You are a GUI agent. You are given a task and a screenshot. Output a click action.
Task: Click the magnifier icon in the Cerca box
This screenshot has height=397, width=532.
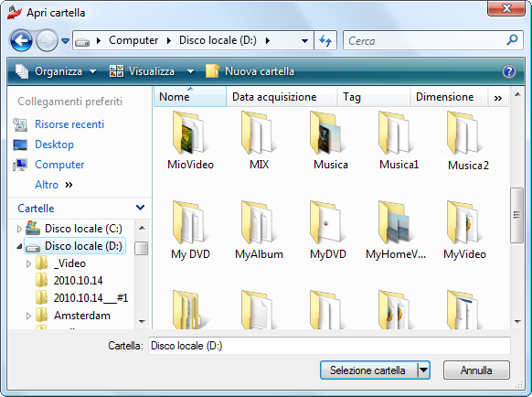click(512, 40)
